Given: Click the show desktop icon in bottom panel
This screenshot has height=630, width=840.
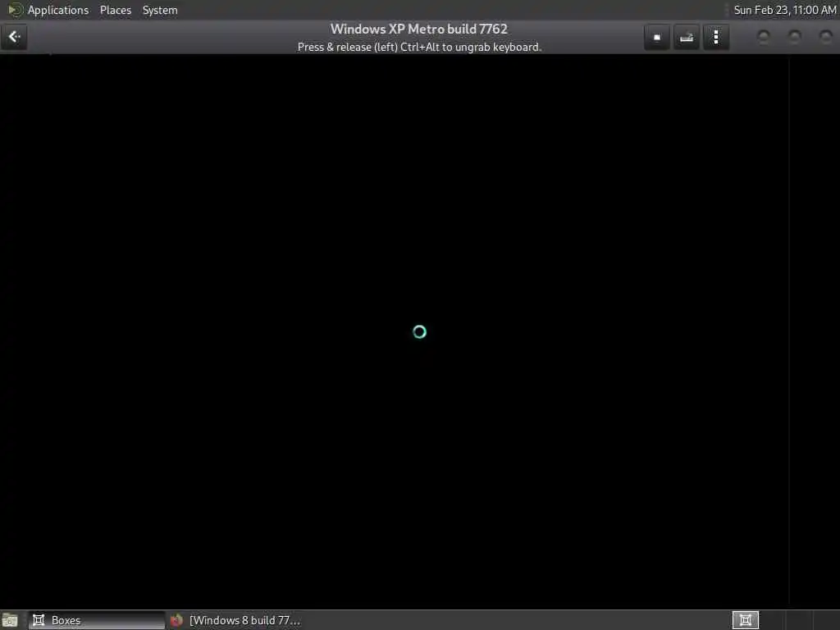Looking at the screenshot, I should coord(10,620).
